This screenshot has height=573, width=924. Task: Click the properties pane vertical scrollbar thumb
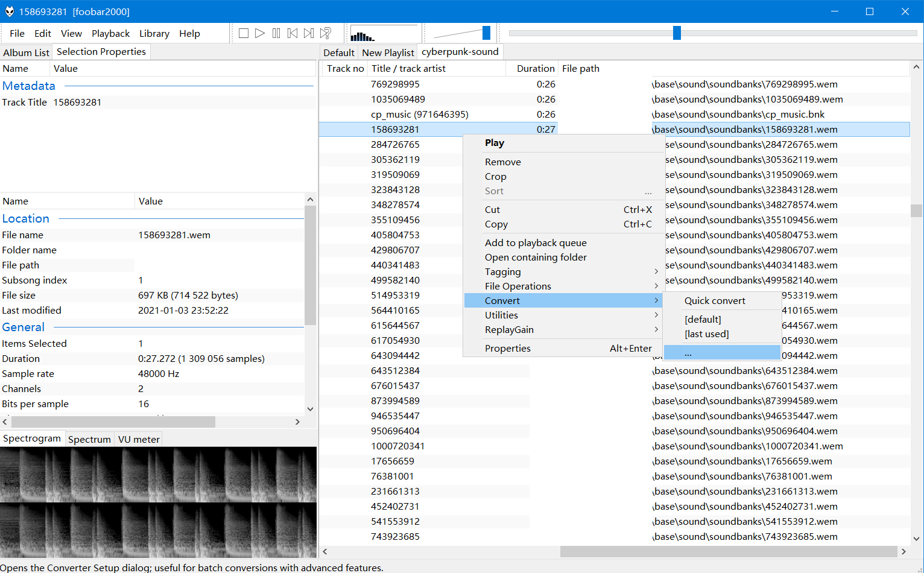click(310, 265)
